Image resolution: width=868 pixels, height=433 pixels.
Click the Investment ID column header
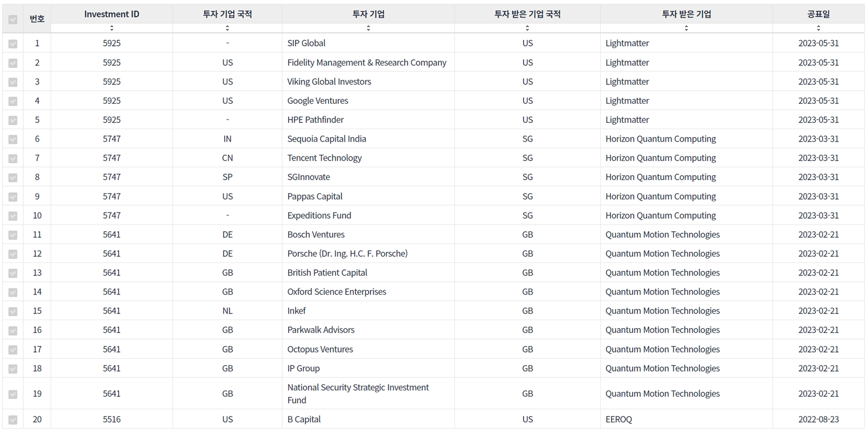point(112,14)
